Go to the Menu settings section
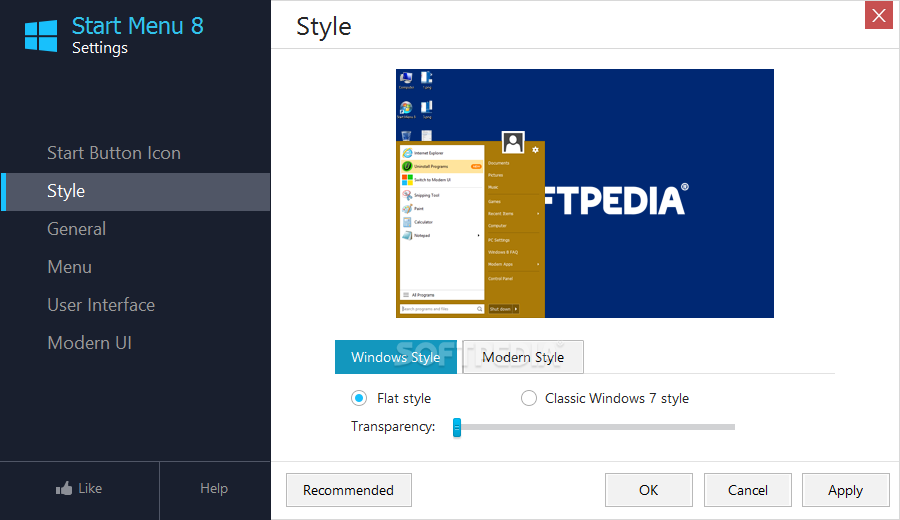 pyautogui.click(x=69, y=267)
